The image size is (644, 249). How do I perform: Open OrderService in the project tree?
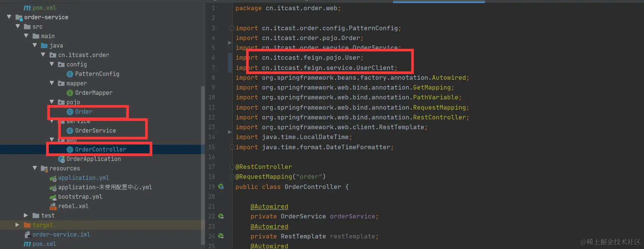pos(96,131)
